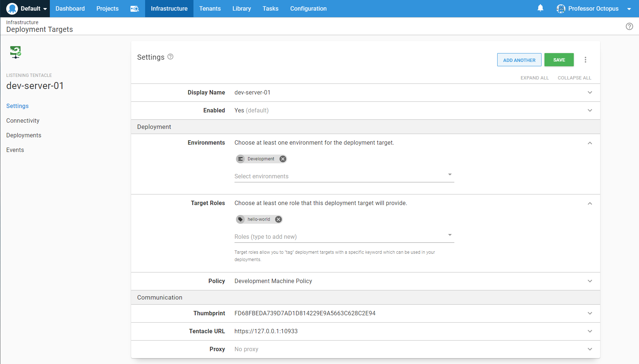The image size is (639, 364).
Task: Click the Listening Tentacle machine icon
Action: [15, 52]
